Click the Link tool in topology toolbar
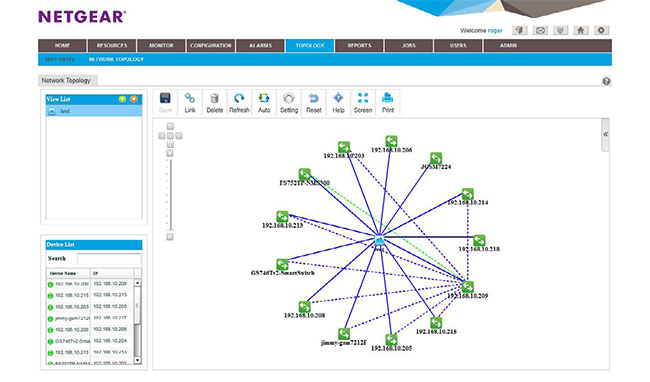This screenshot has height=382, width=650. tap(190, 103)
